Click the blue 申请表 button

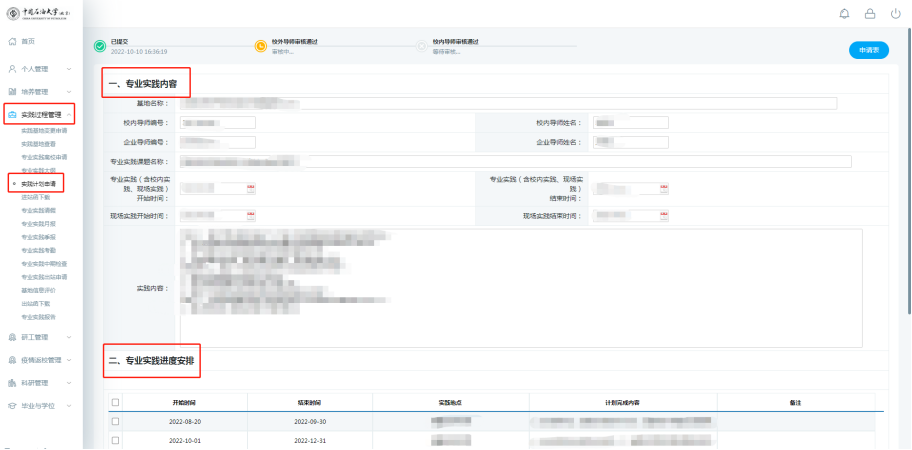click(x=867, y=50)
